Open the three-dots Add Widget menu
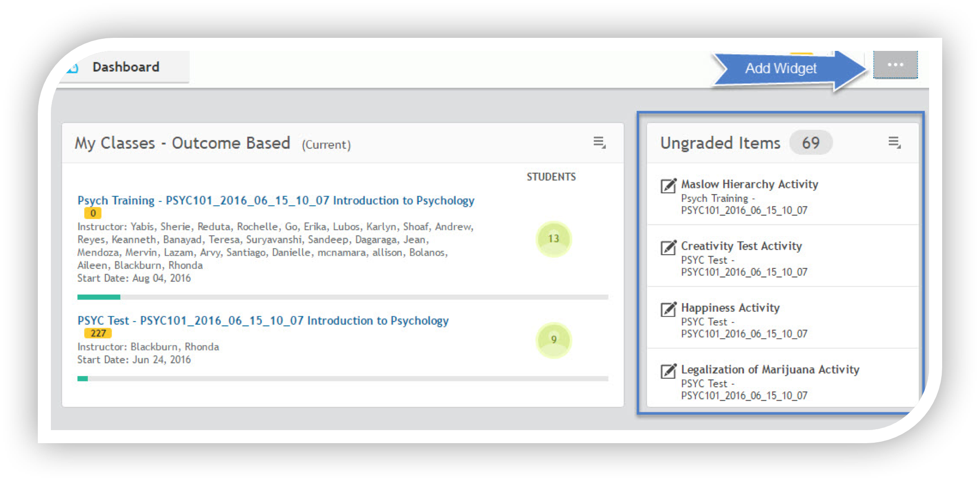The width and height of the screenshot is (980, 481). pyautogui.click(x=895, y=65)
